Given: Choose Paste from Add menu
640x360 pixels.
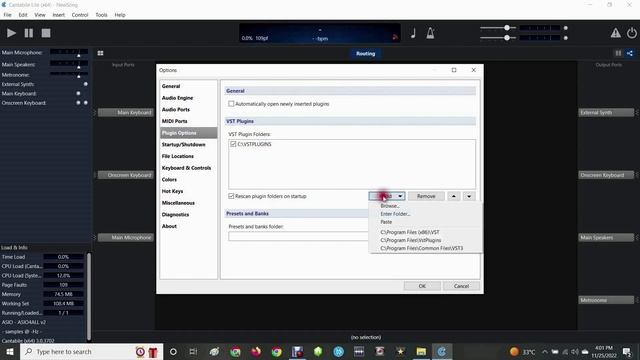Looking at the screenshot, I should pyautogui.click(x=386, y=222).
